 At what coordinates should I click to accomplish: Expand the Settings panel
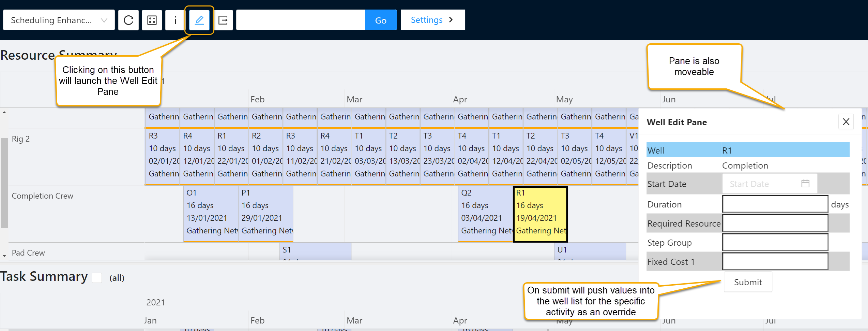(432, 20)
